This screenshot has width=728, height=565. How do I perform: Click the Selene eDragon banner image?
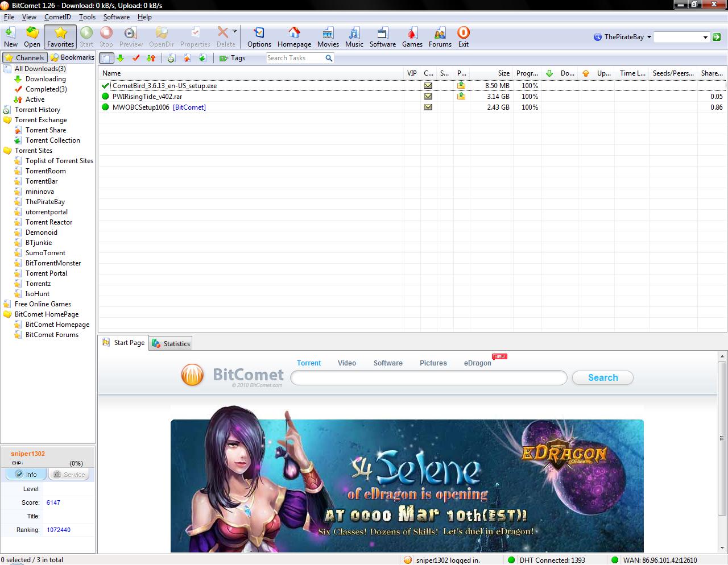coord(407,486)
